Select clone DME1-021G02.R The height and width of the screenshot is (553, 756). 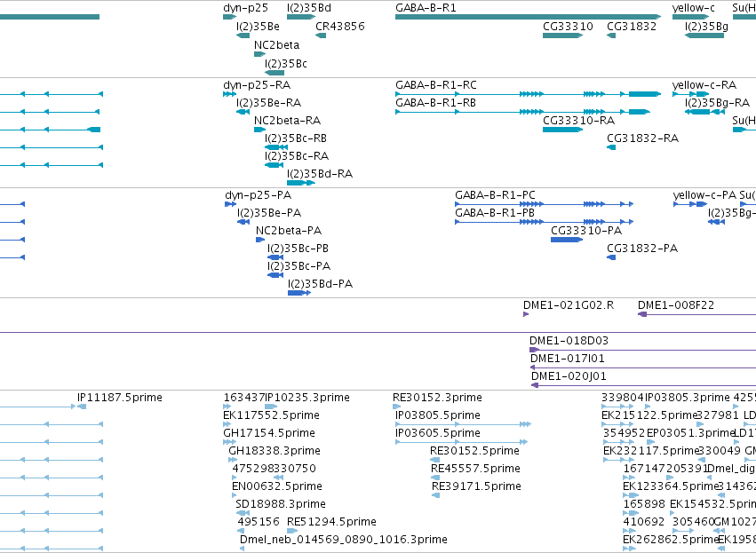coord(569,305)
